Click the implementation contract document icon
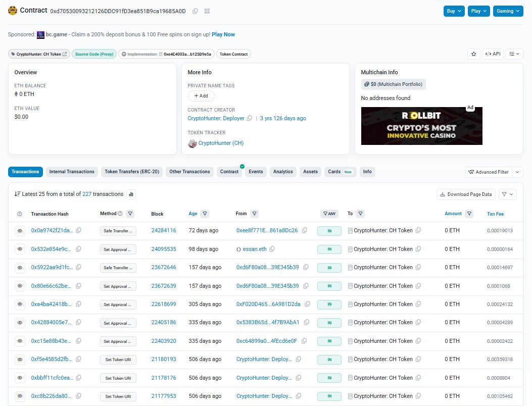Viewport: 532px width, 406px height. point(161,54)
